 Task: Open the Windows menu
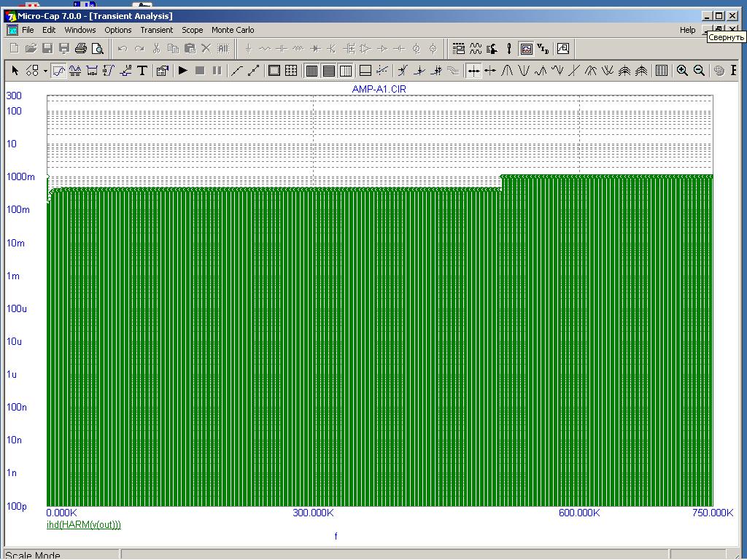point(80,29)
